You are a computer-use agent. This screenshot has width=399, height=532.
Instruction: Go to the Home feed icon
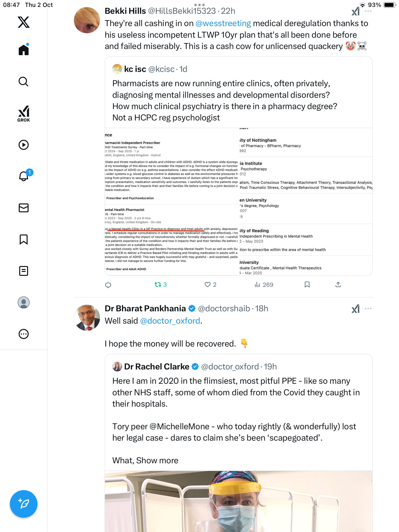24,50
